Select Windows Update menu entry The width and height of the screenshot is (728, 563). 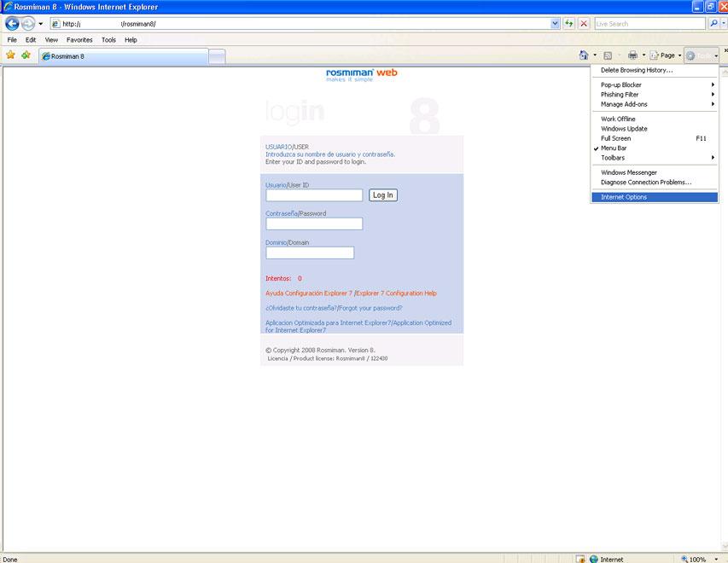tap(655, 129)
